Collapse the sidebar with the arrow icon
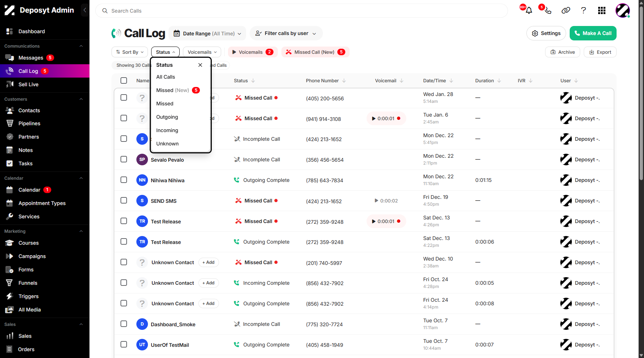The height and width of the screenshot is (358, 644). [85, 10]
